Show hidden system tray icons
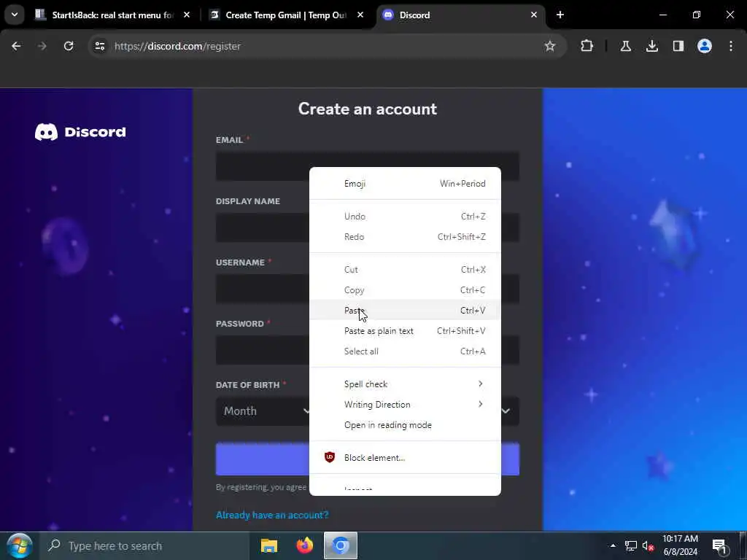 coord(613,545)
